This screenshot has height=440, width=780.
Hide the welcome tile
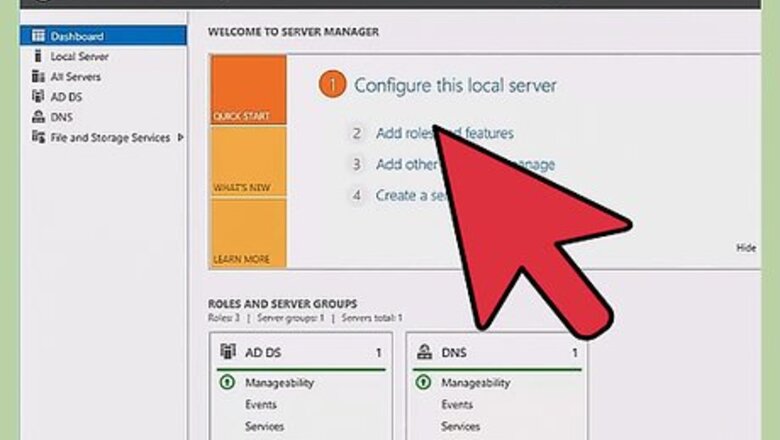(x=746, y=248)
